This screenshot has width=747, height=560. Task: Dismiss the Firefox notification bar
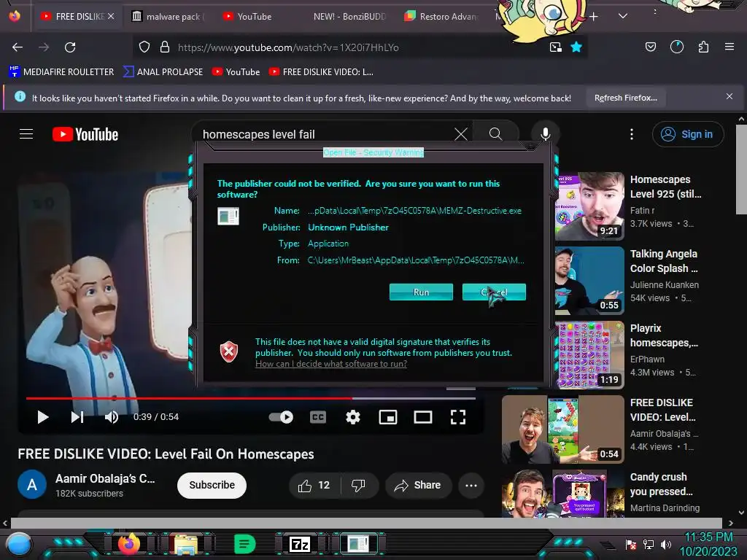click(x=729, y=96)
